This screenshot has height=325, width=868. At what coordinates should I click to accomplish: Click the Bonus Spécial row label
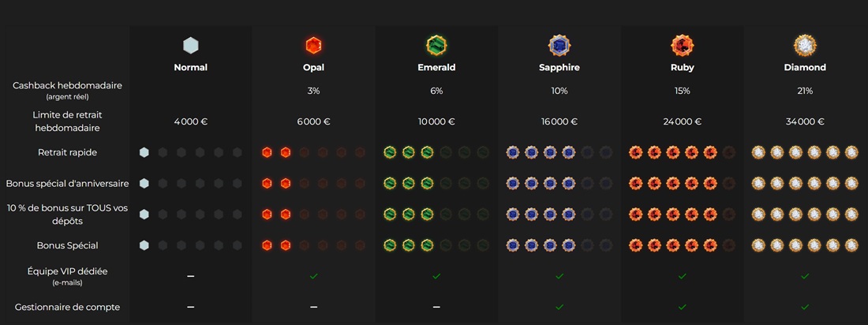(68, 245)
